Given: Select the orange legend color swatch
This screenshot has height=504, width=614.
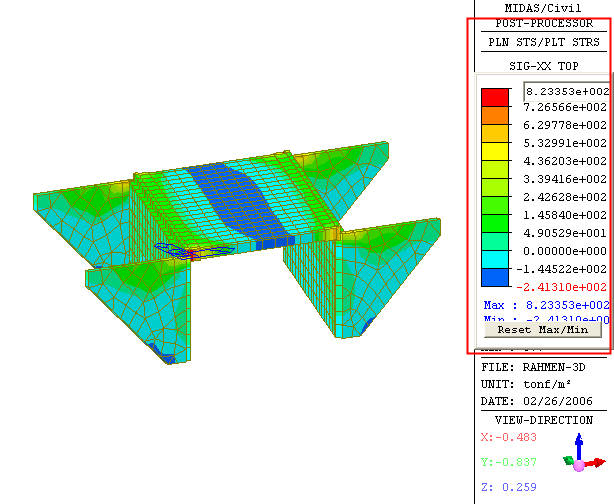Looking at the screenshot, I should coord(494,116).
